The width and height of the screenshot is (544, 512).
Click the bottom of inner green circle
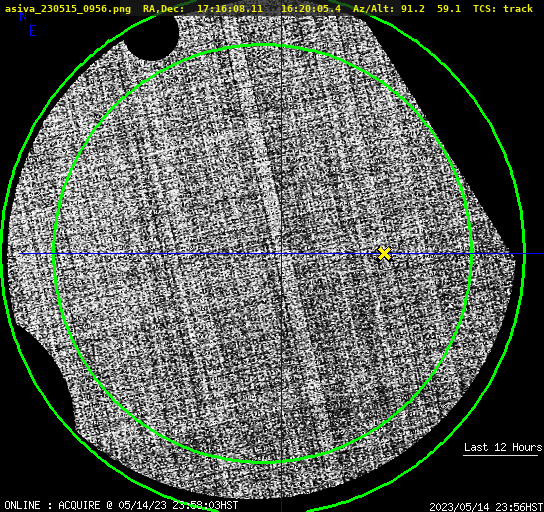coord(263,462)
